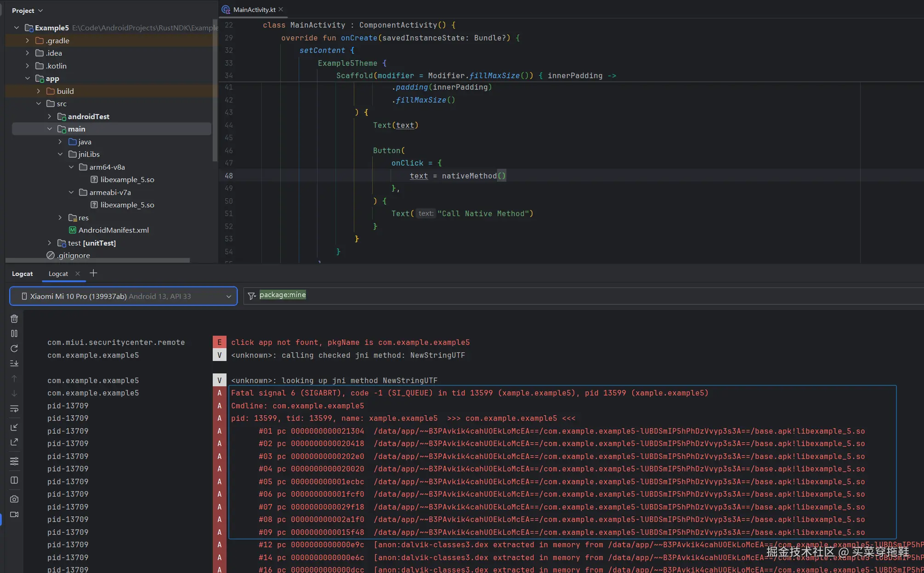The width and height of the screenshot is (924, 573).
Task: Open Logcat format options sliders icon
Action: 14,461
